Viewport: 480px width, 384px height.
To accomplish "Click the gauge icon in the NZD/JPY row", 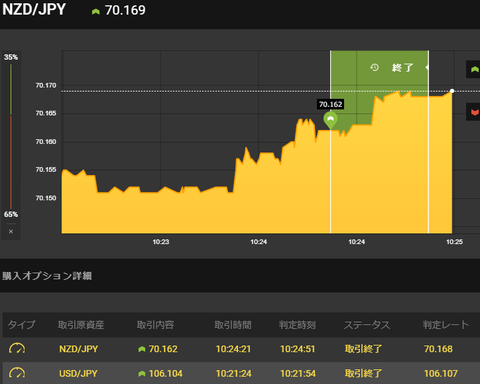I will click(x=17, y=349).
